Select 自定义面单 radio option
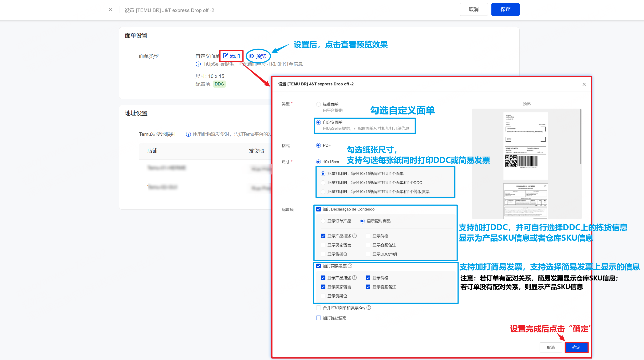 (x=319, y=122)
